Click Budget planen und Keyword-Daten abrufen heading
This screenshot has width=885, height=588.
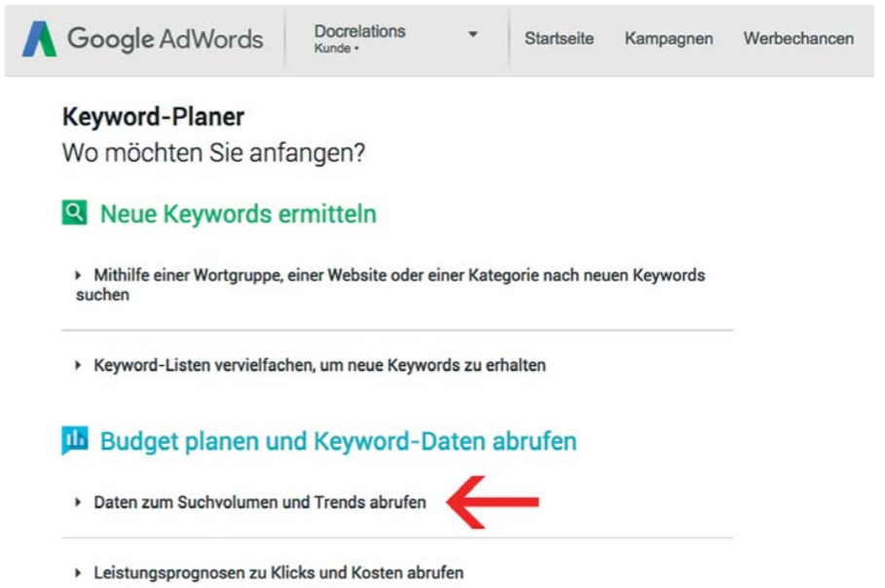pyautogui.click(x=338, y=441)
